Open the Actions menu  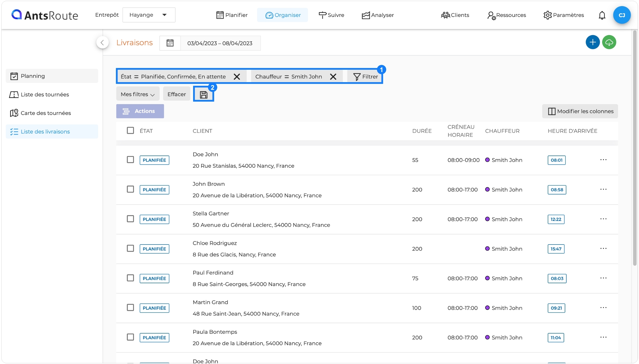[140, 111]
